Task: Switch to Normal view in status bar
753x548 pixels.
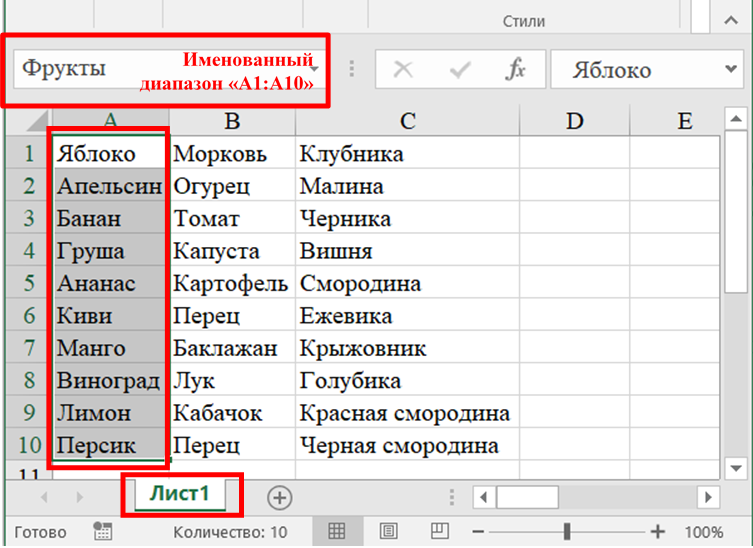Action: 336,531
